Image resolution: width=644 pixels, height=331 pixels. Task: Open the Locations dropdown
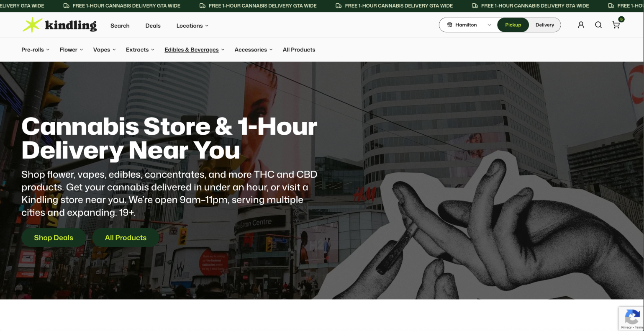click(x=192, y=26)
